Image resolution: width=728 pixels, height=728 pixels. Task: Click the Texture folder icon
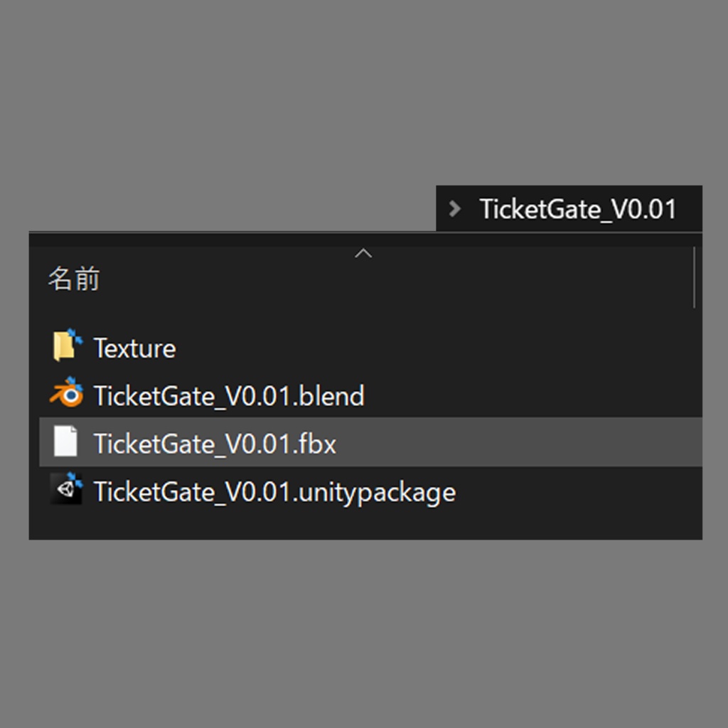pyautogui.click(x=67, y=347)
